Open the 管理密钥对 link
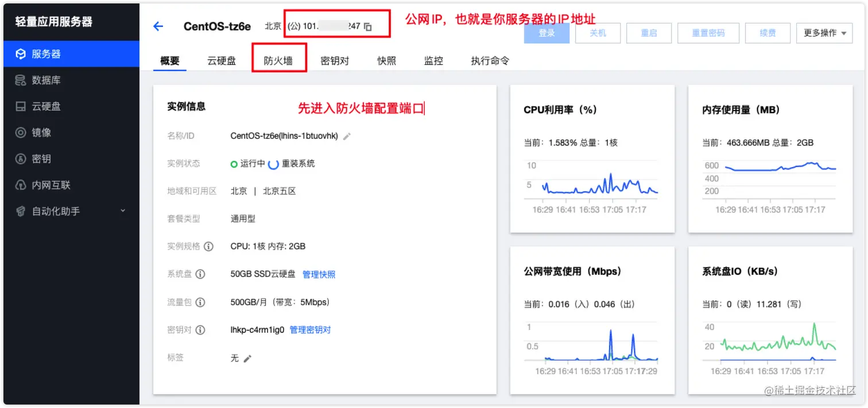 (x=310, y=330)
